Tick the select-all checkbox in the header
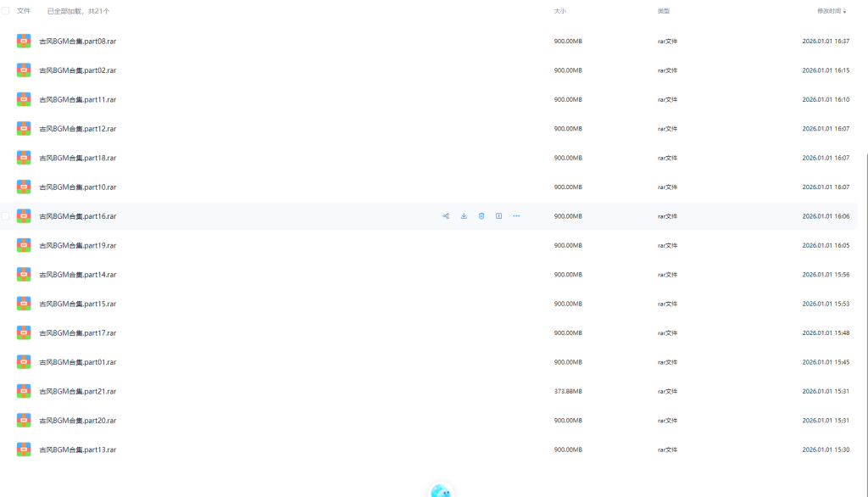Screen dimensions: 868x497 (x=6, y=11)
